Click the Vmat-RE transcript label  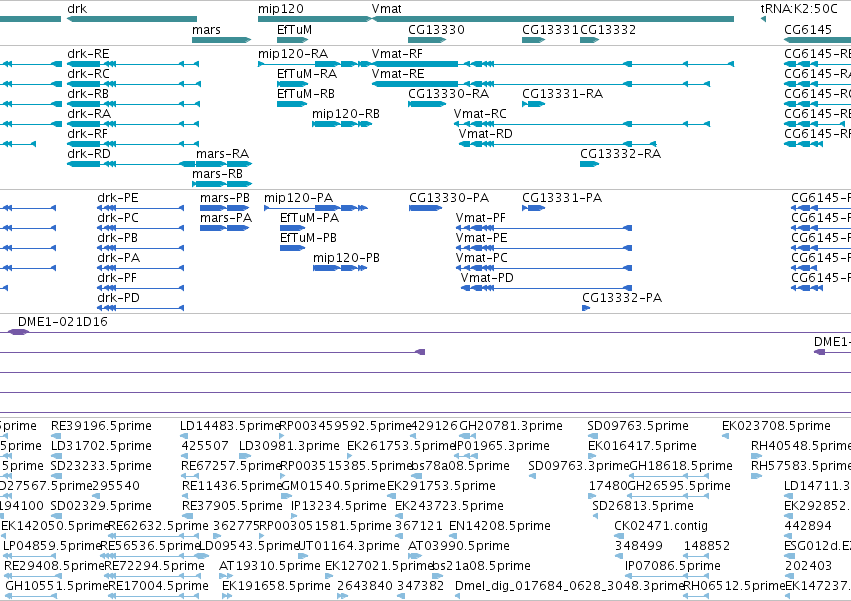tap(398, 74)
